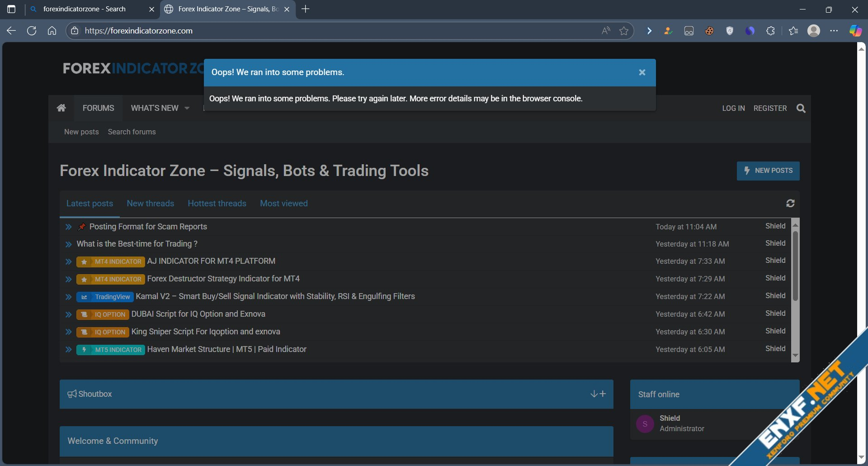Select the Most viewed tab

[284, 204]
